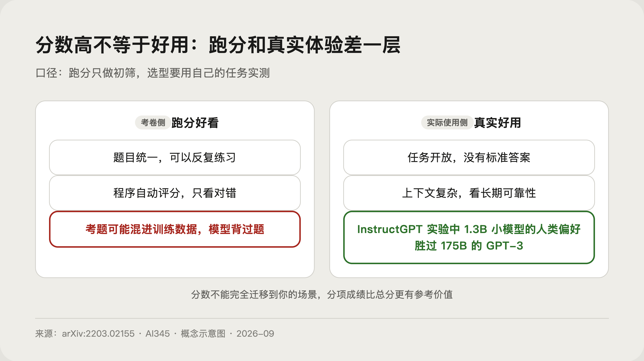This screenshot has height=361, width=644.
Task: Click the subtitle 口径：跑分只做初筛
Action: pyautogui.click(x=153, y=73)
